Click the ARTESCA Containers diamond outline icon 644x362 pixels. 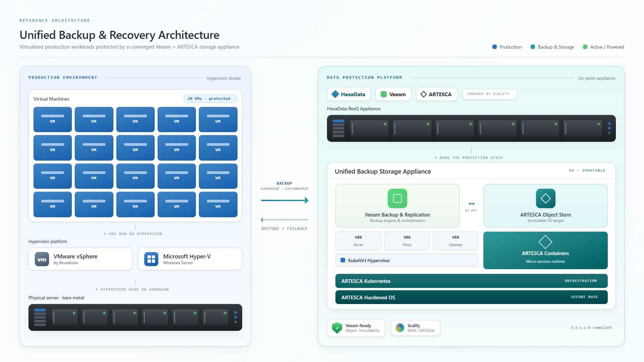[545, 242]
